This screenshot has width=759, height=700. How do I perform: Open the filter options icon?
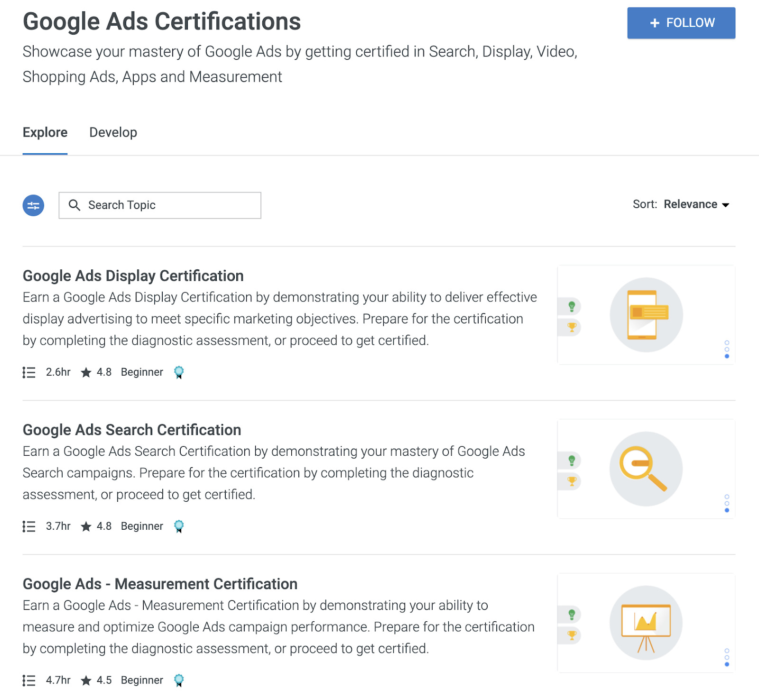click(33, 205)
